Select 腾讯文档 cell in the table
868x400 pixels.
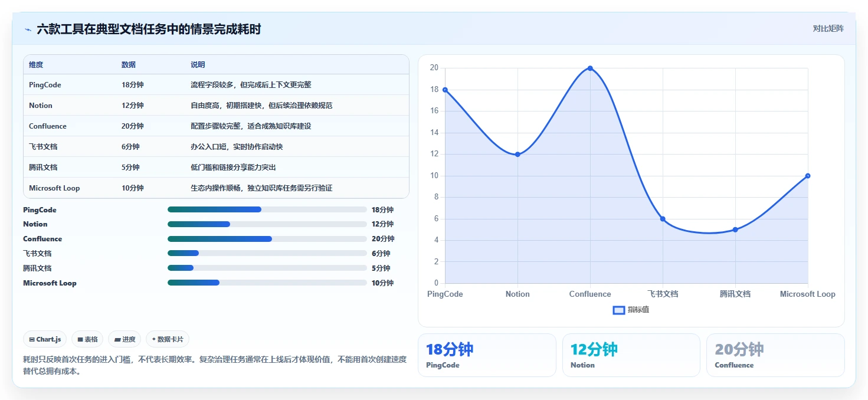tap(43, 168)
